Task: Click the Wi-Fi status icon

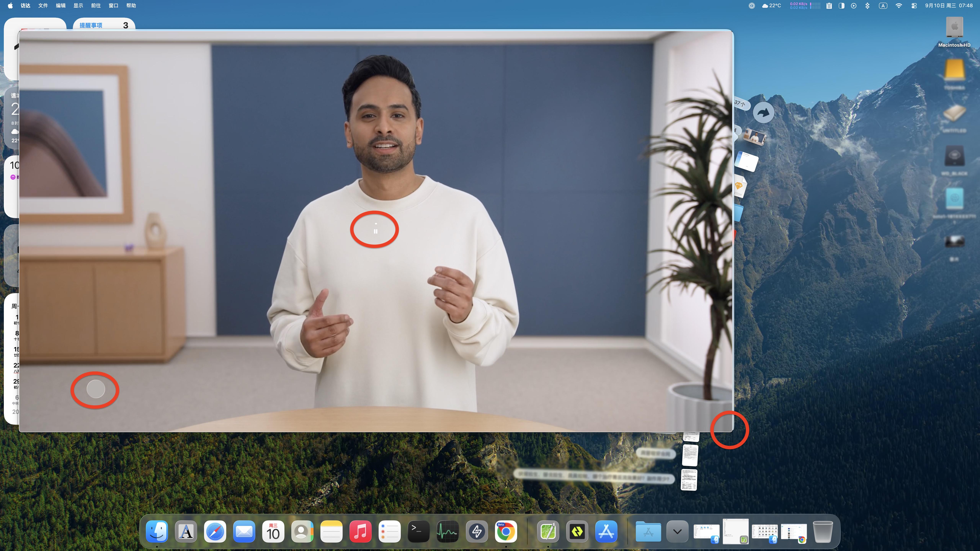Action: pyautogui.click(x=899, y=6)
